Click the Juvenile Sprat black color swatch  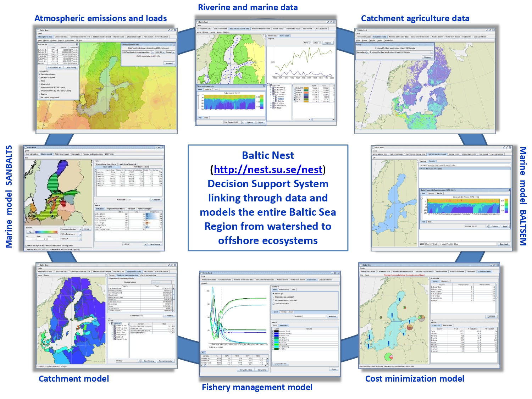coord(276,331)
